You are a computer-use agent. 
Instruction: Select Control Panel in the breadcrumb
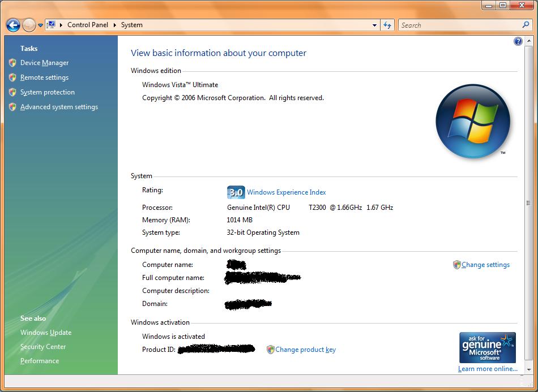87,25
